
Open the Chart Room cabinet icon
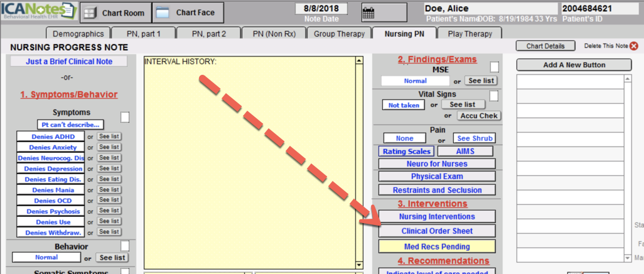[89, 13]
